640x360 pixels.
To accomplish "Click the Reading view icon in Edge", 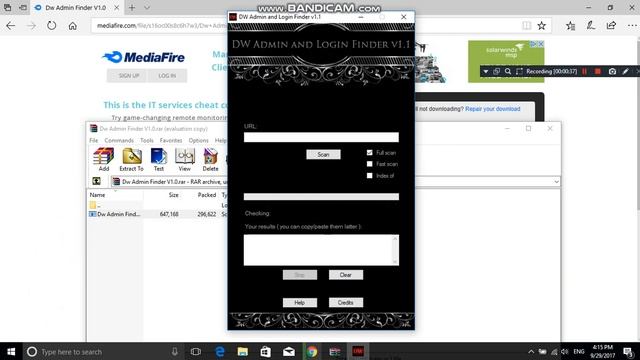I will click(x=527, y=26).
